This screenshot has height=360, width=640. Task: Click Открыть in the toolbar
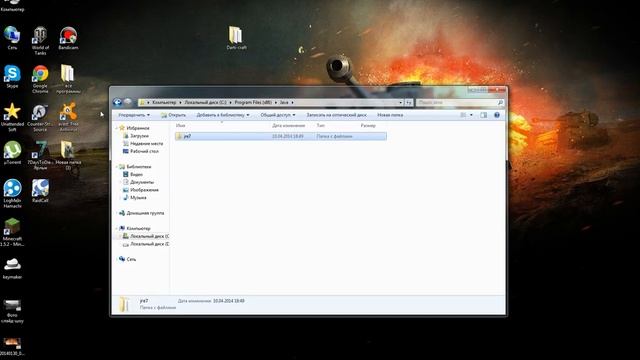tap(173, 115)
